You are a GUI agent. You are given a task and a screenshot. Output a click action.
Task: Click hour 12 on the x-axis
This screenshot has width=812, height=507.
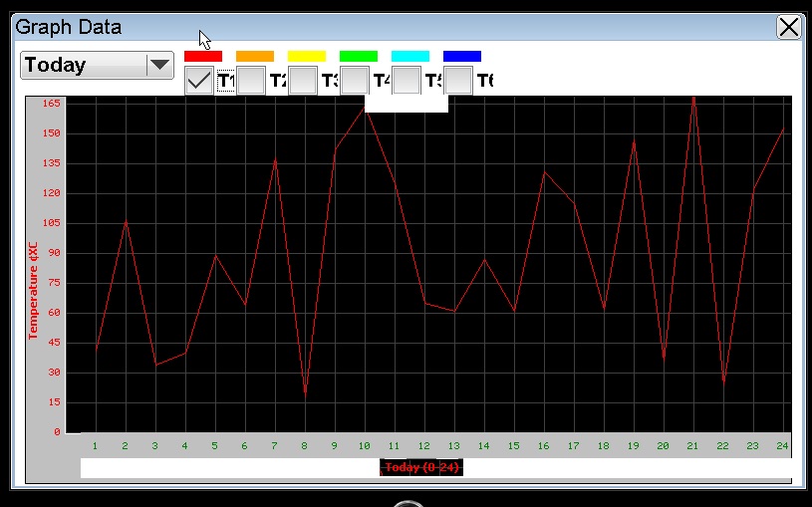pyautogui.click(x=424, y=446)
